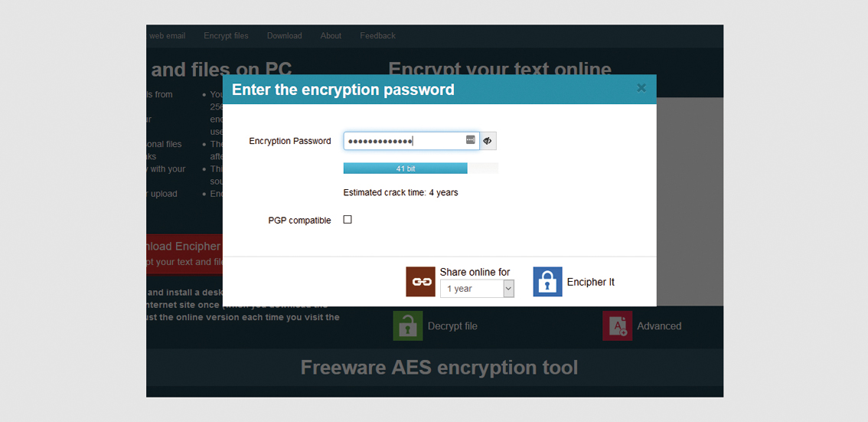The image size is (868, 422).
Task: Click the blue padlock Encipher It icon
Action: pyautogui.click(x=547, y=281)
